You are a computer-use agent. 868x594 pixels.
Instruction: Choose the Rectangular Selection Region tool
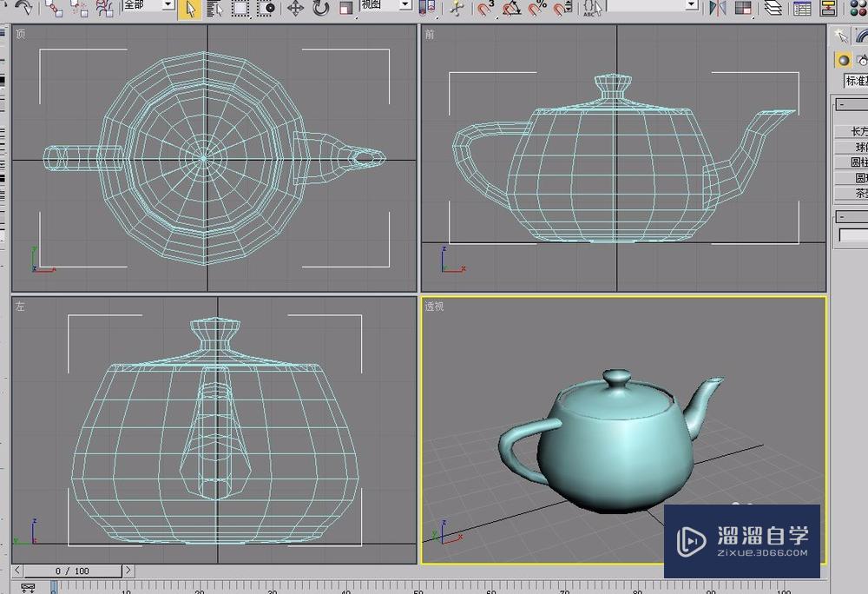pos(240,8)
